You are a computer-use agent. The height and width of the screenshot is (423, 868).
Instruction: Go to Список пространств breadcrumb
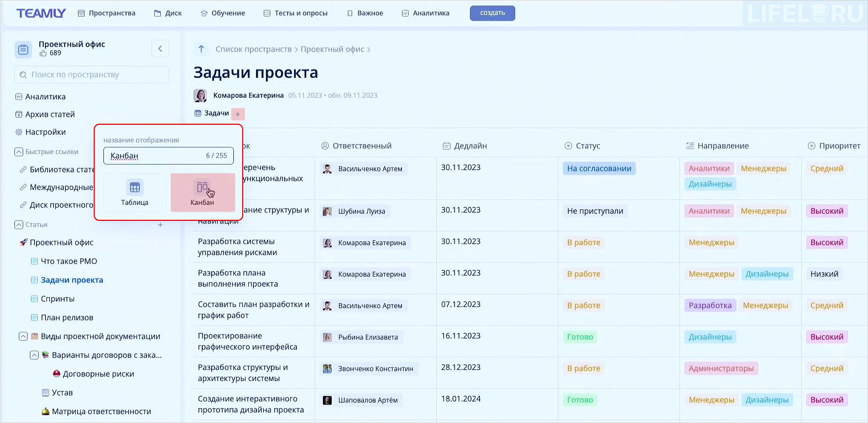[253, 49]
